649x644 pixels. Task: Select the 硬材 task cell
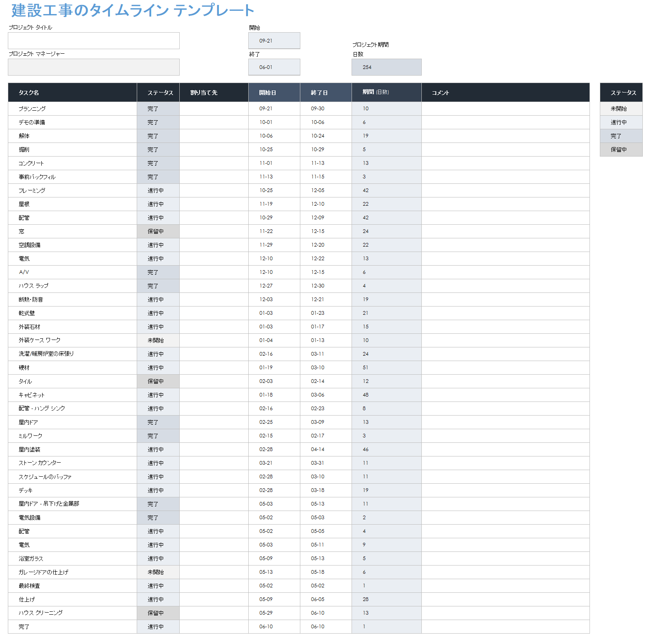73,368
